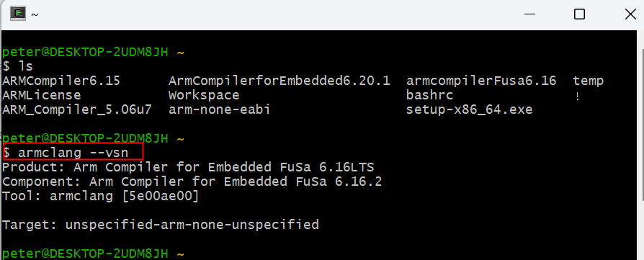Click the ARM_Compiler_5.06u7 entry
This screenshot has width=644, height=260.
click(77, 109)
